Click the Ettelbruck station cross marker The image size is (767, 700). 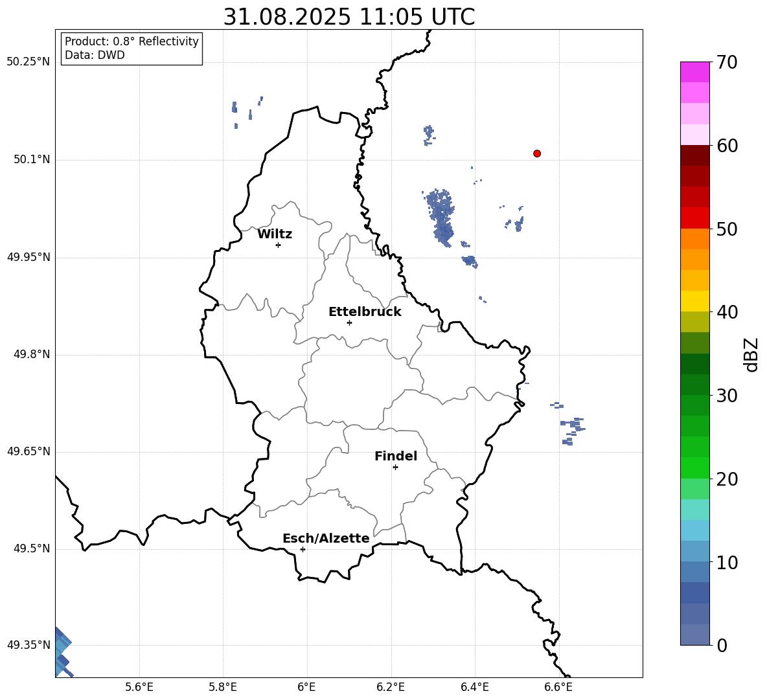[x=349, y=322]
